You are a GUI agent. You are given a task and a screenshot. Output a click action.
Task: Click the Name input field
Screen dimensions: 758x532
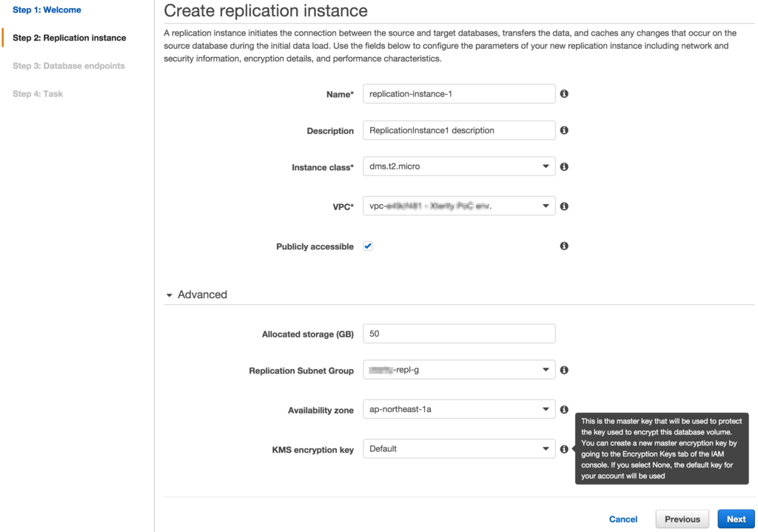[459, 94]
